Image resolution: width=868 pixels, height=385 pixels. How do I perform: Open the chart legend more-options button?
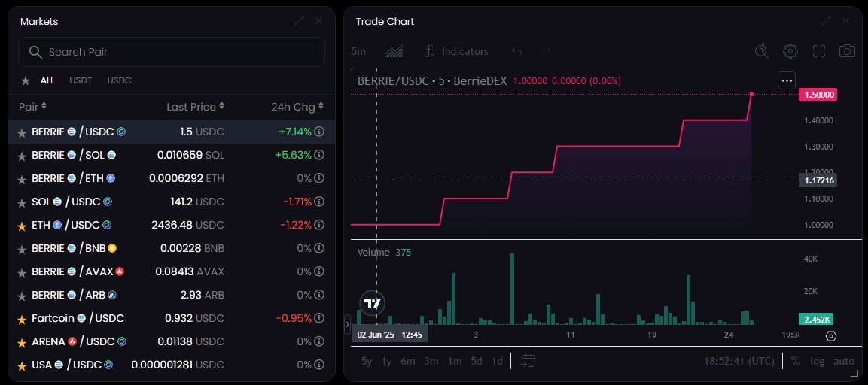point(787,80)
